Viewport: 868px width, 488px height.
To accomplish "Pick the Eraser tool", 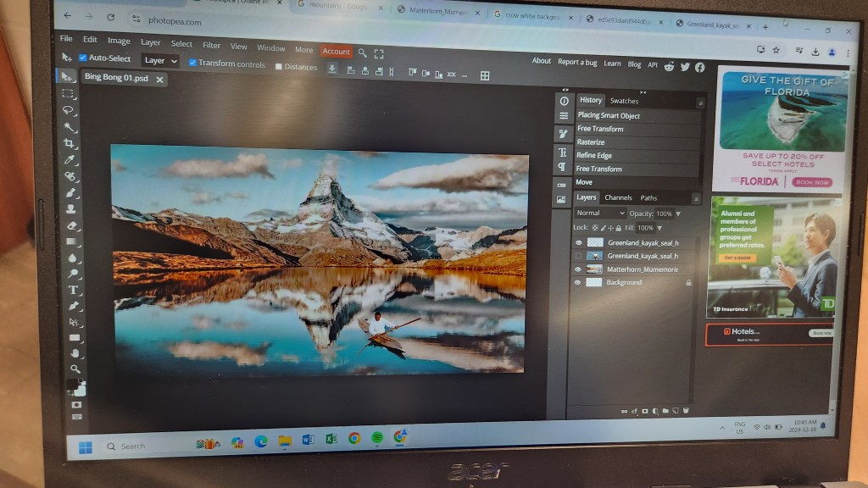I will click(x=72, y=225).
